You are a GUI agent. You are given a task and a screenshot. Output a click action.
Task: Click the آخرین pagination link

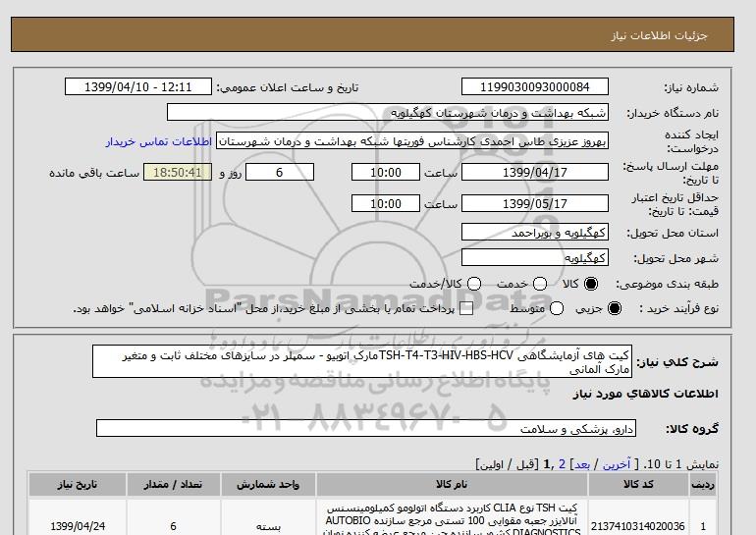[x=617, y=464]
